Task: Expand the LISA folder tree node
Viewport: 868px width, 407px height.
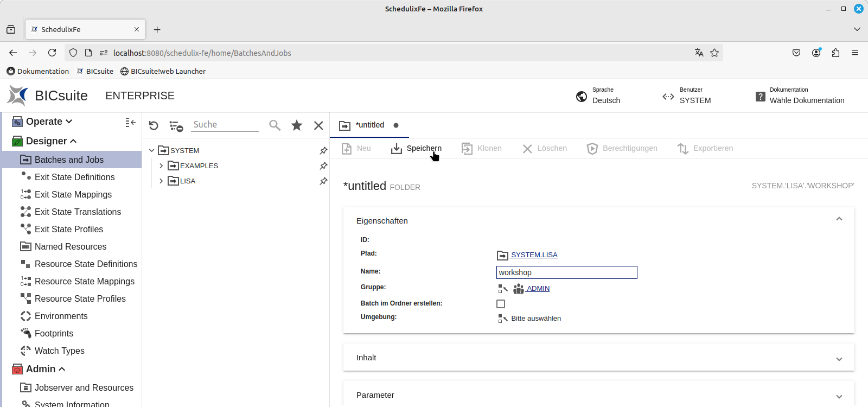Action: tap(161, 181)
